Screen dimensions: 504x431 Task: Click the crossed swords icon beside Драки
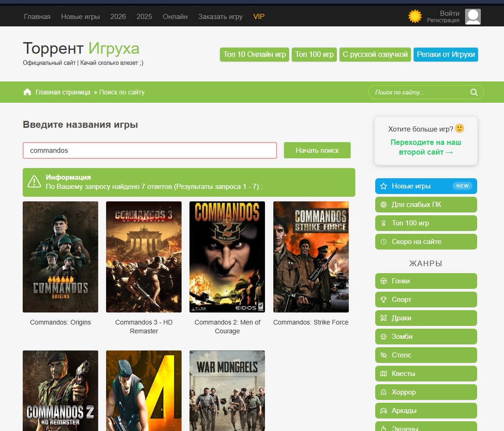384,318
